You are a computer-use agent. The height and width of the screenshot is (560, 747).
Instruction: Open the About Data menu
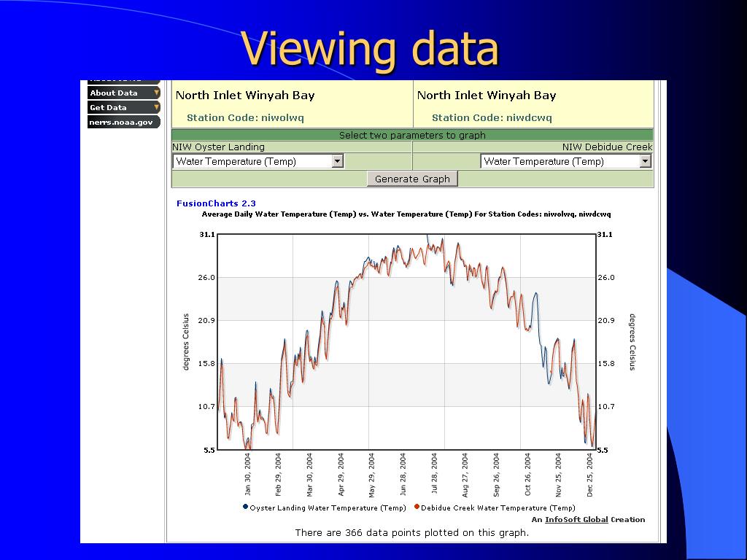coord(123,93)
